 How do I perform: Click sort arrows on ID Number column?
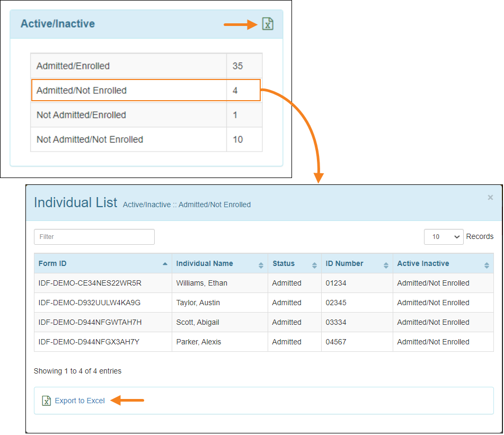click(x=386, y=264)
